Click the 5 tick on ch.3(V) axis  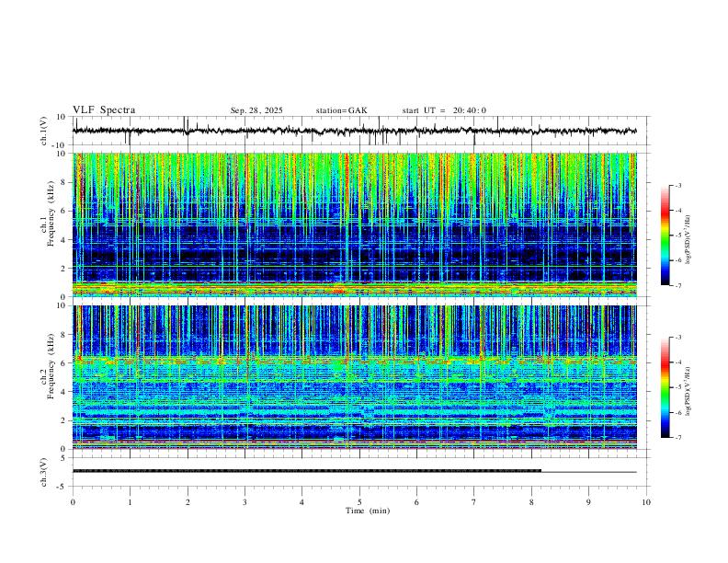(64, 458)
